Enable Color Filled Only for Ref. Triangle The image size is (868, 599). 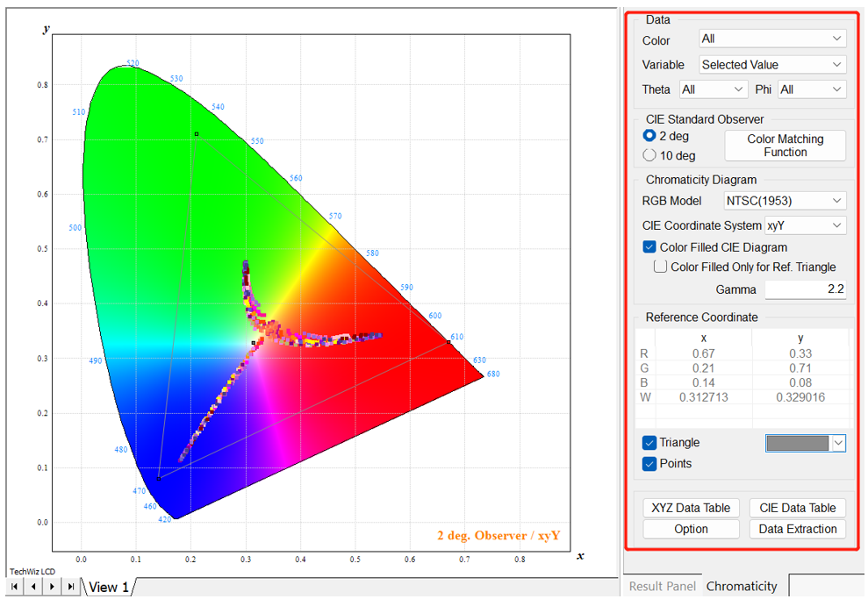pos(660,267)
